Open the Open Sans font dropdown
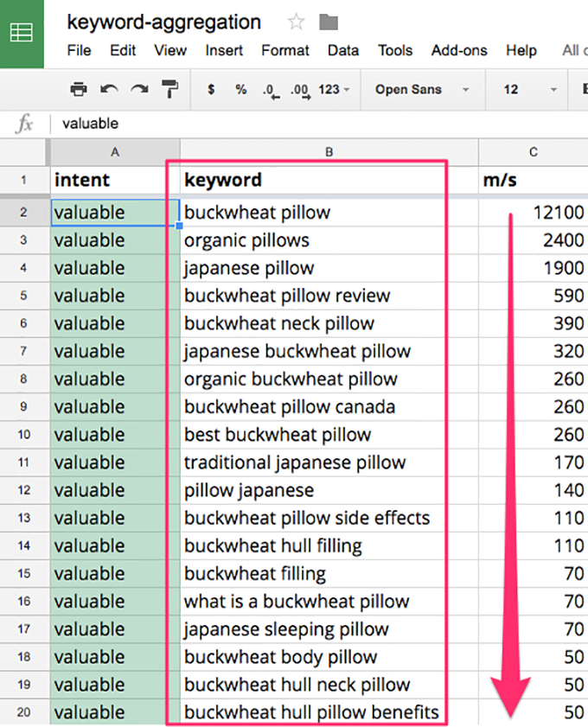The width and height of the screenshot is (588, 727). [x=422, y=89]
